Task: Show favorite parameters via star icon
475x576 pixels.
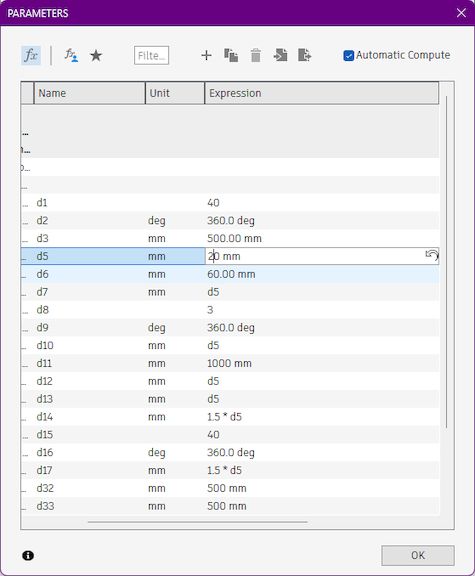Action: [x=96, y=55]
